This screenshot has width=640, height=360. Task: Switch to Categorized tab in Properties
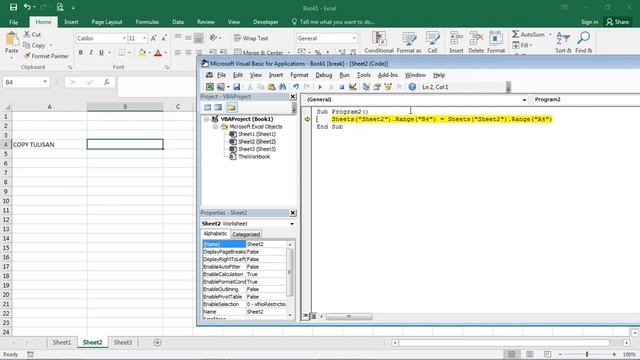246,234
